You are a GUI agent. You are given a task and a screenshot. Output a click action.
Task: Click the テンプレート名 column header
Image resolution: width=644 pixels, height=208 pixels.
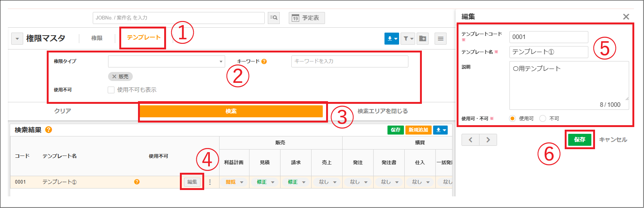(x=60, y=156)
